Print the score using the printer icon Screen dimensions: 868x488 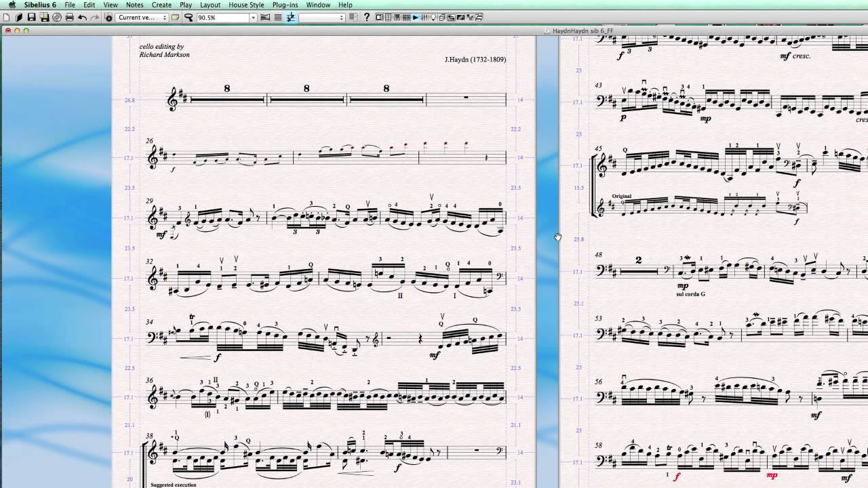69,18
